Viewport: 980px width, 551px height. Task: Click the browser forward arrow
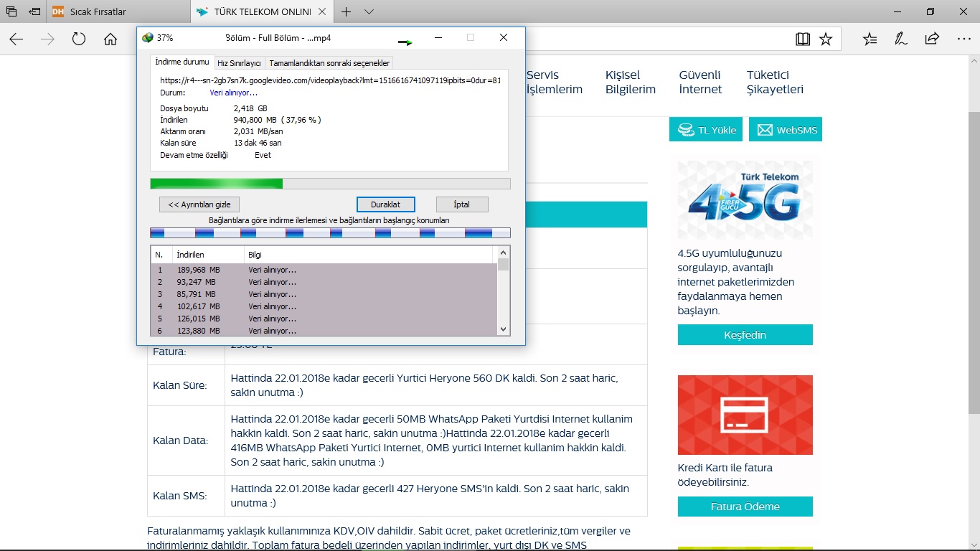point(47,39)
